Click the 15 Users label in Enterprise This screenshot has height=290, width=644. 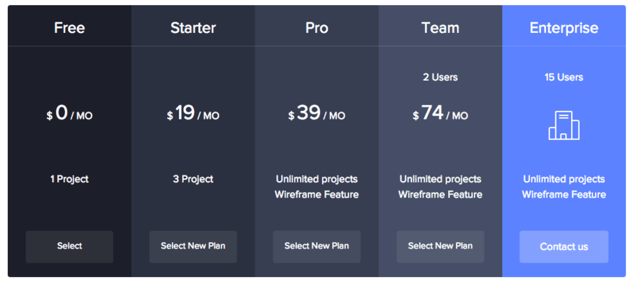point(564,77)
